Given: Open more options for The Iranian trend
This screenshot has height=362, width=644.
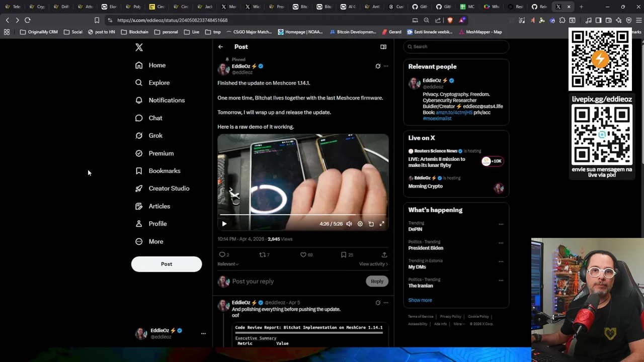Looking at the screenshot, I should point(501,281).
